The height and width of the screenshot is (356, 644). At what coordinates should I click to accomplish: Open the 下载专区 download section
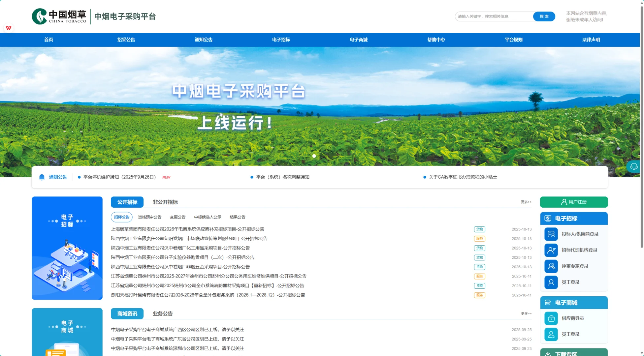(x=574, y=353)
